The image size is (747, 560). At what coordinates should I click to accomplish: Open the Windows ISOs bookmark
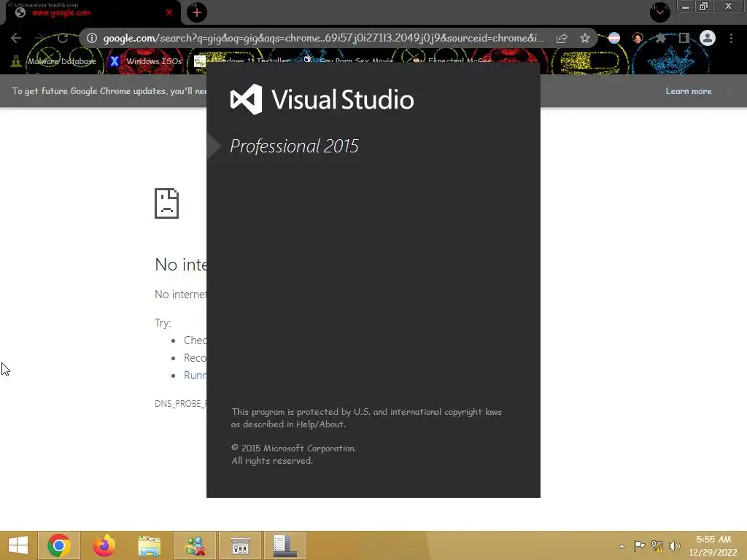[146, 61]
